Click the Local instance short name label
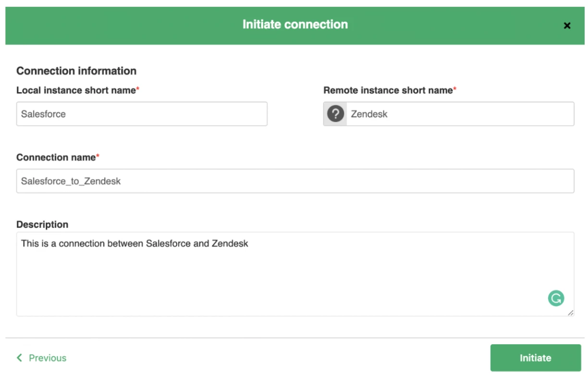 tap(78, 90)
